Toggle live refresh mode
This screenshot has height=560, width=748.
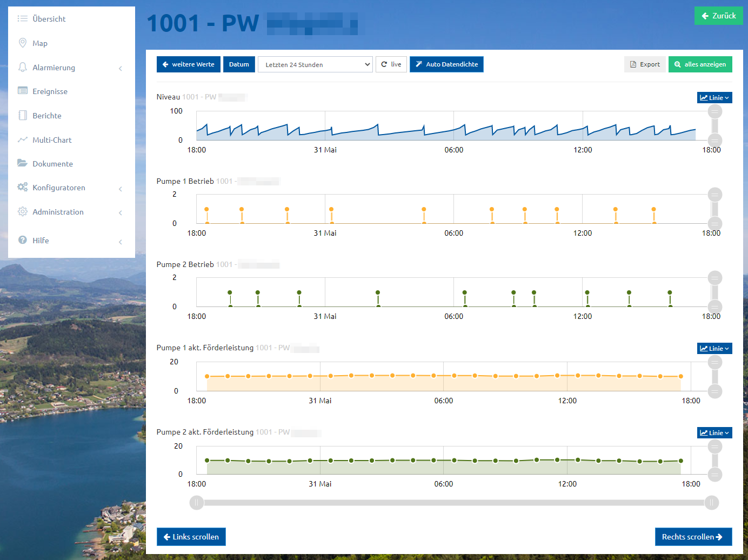(391, 64)
